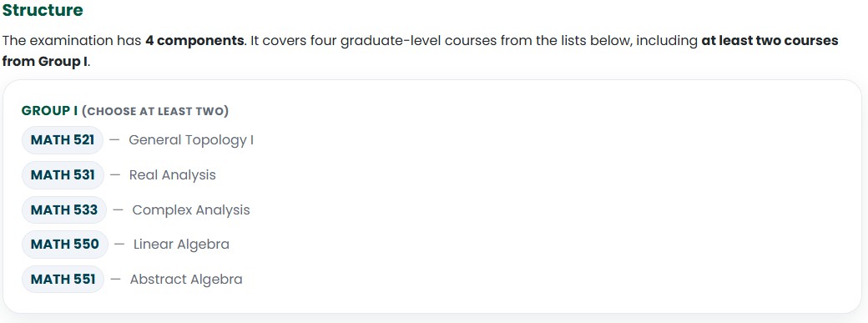Click the MATH 521 course badge

pyautogui.click(x=63, y=140)
